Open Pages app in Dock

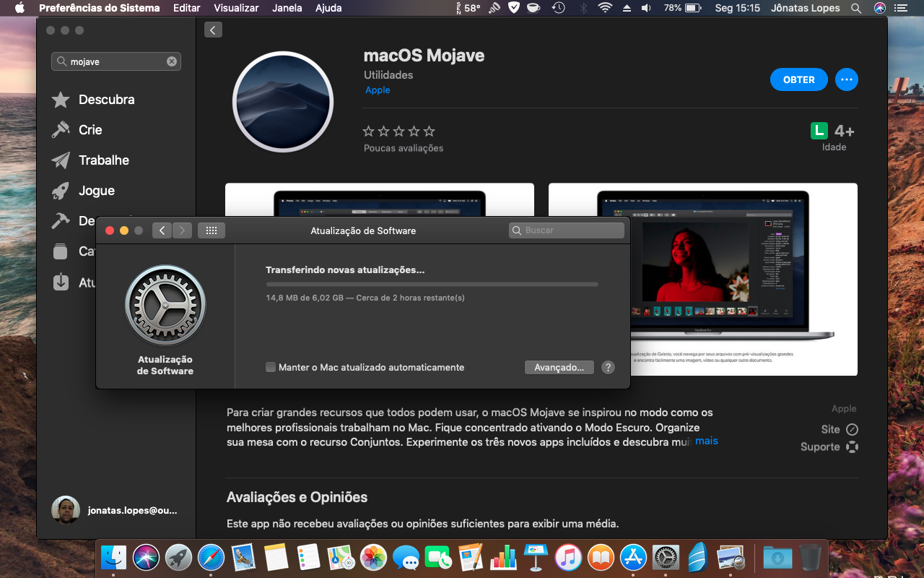(471, 558)
